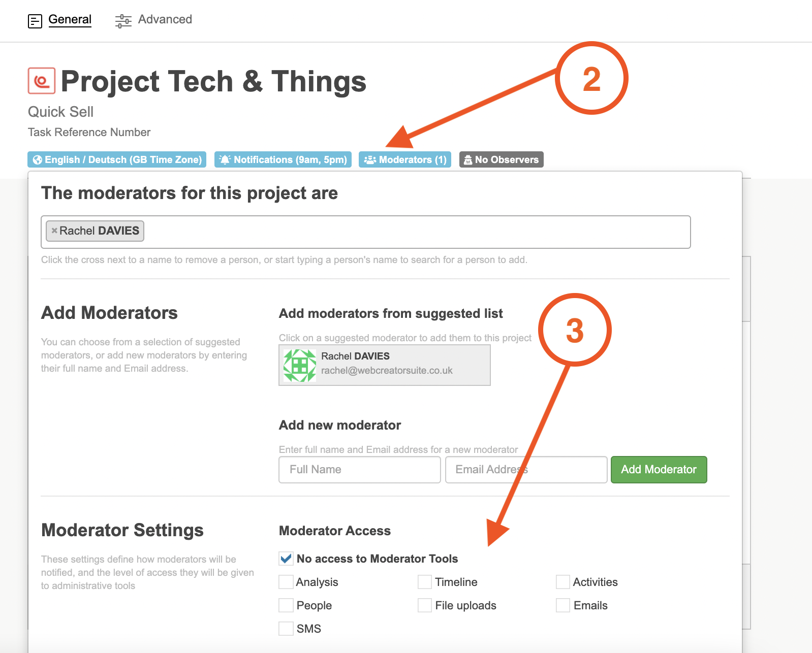Click the observer icon on No Observers badge

[x=468, y=160]
